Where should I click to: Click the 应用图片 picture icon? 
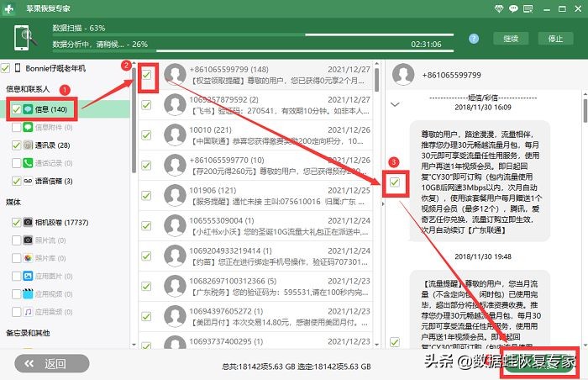(x=28, y=276)
